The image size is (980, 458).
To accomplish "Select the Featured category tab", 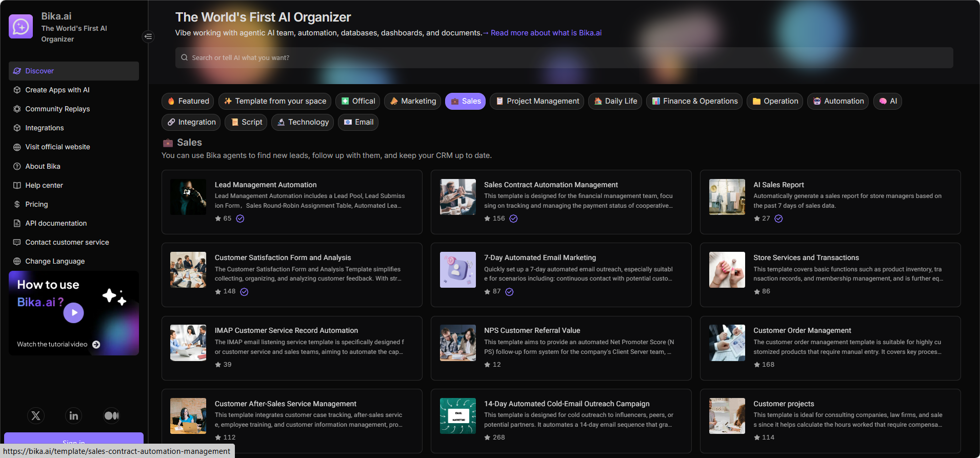I will (188, 101).
